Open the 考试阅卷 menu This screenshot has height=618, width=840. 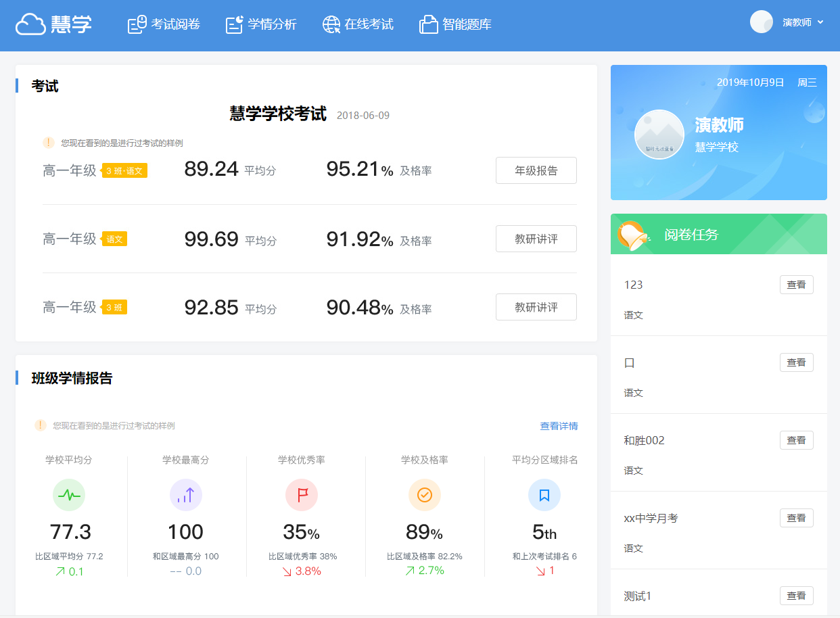point(164,25)
